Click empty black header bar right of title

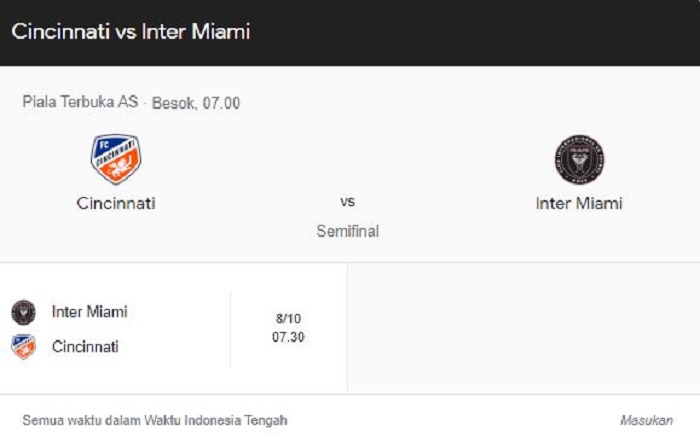(x=480, y=31)
